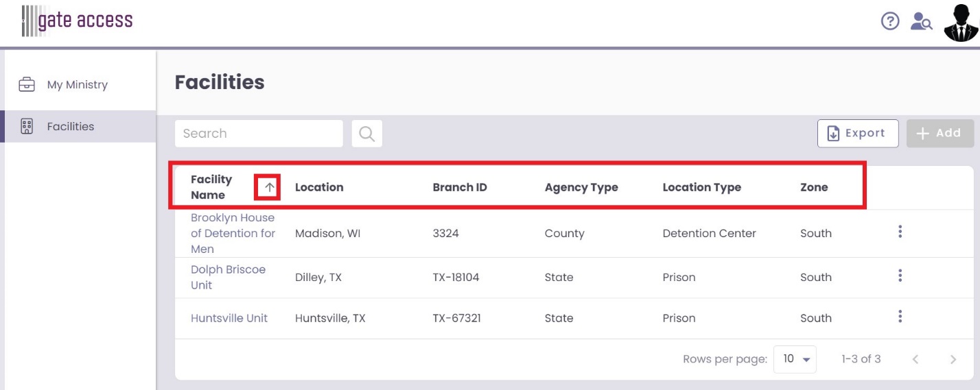
Task: Open Brooklyn House of Detention for Men link
Action: (233, 233)
